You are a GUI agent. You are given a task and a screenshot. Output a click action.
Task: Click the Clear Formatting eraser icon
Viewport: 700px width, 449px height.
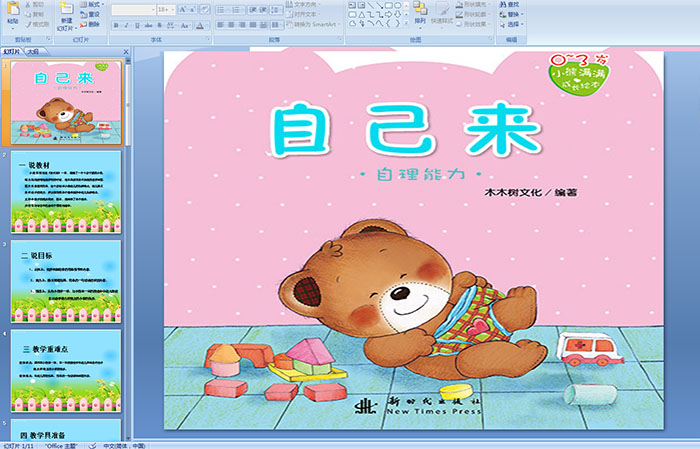[205, 9]
